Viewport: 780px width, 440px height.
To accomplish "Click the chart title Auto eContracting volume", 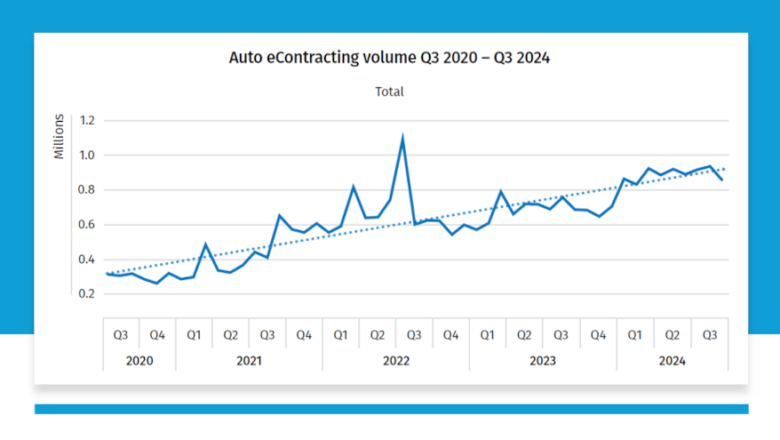I will click(390, 58).
